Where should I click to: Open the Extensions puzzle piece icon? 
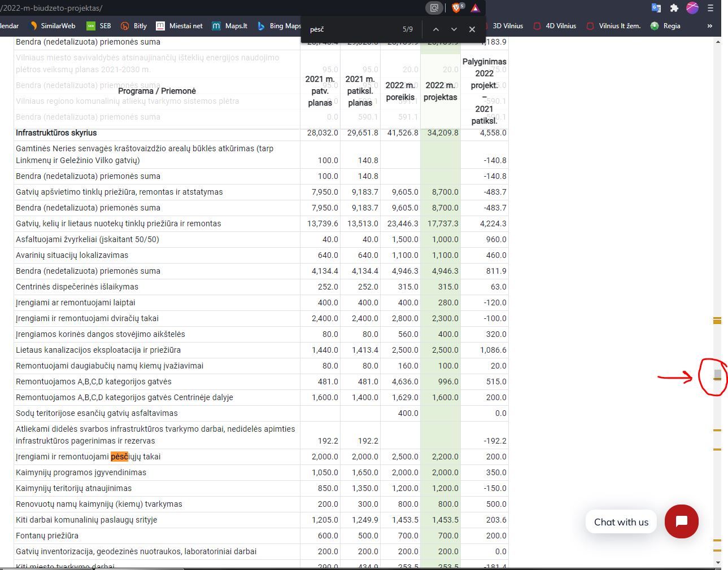pyautogui.click(x=674, y=8)
